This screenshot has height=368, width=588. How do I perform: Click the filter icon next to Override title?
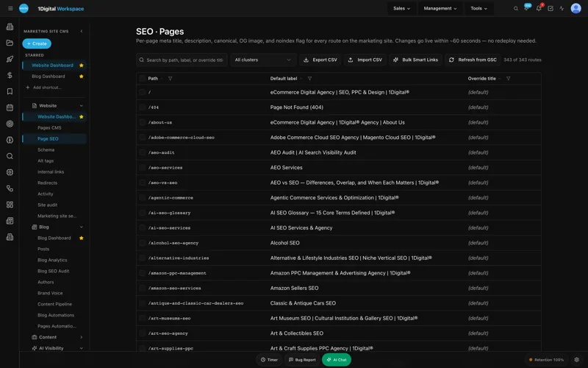coord(508,79)
